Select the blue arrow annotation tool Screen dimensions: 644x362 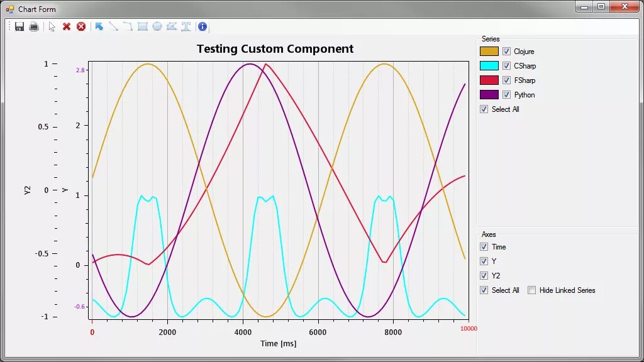click(99, 26)
